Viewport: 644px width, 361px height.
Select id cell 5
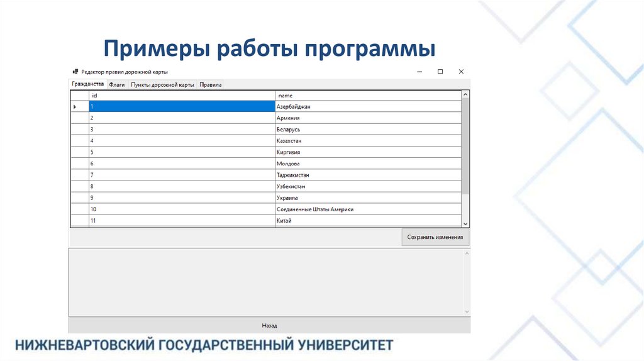click(x=182, y=152)
